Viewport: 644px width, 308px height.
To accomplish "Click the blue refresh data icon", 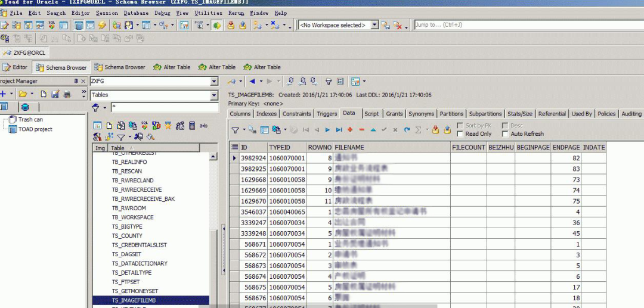I will point(407,130).
